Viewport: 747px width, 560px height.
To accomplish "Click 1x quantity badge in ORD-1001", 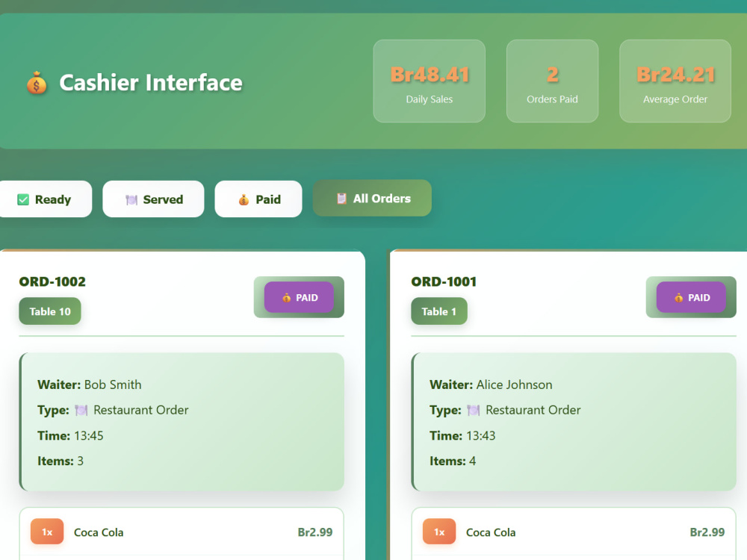I will [x=439, y=532].
